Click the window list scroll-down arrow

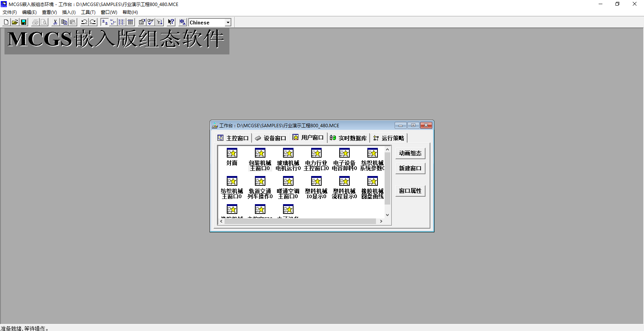(388, 215)
